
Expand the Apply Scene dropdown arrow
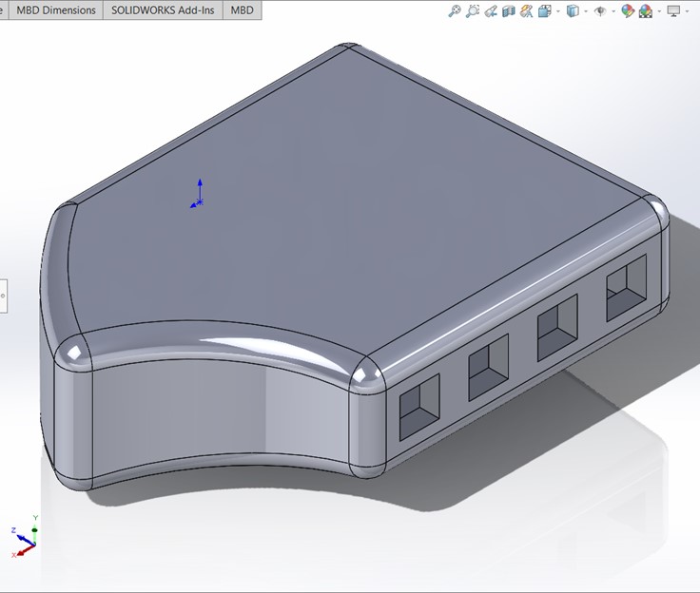tap(659, 11)
